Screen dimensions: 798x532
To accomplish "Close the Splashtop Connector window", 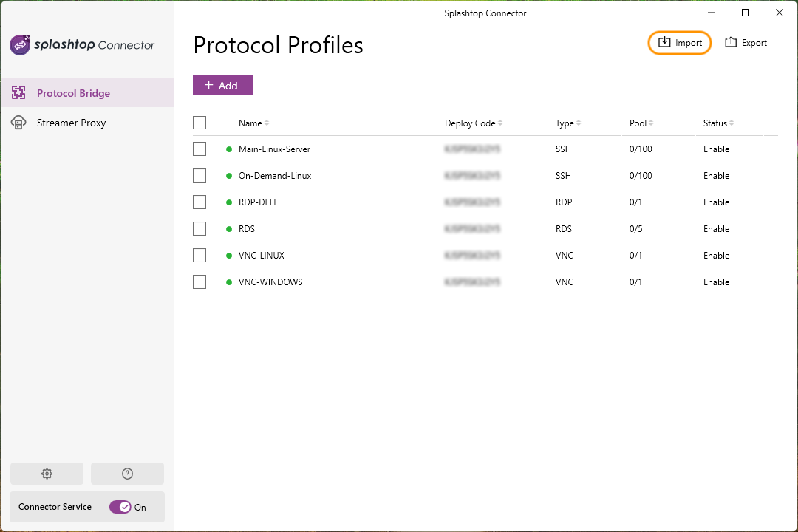I will coord(780,13).
